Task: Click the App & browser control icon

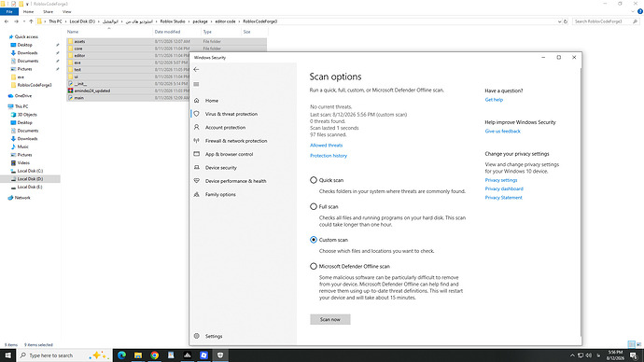Action: click(x=196, y=154)
